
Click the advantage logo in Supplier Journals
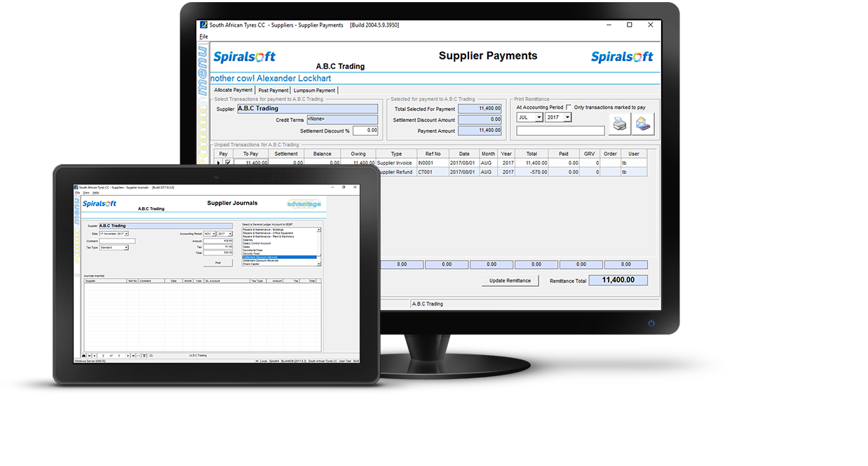coord(304,204)
